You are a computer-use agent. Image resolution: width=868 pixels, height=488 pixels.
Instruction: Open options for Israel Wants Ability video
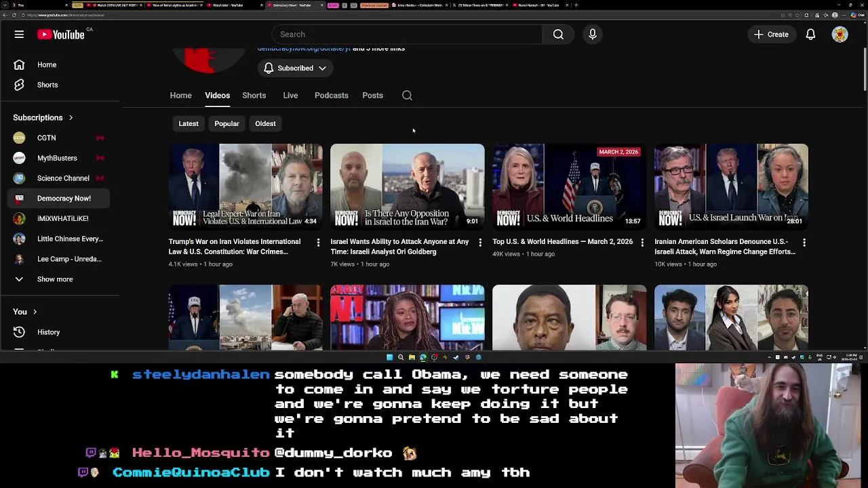point(480,242)
